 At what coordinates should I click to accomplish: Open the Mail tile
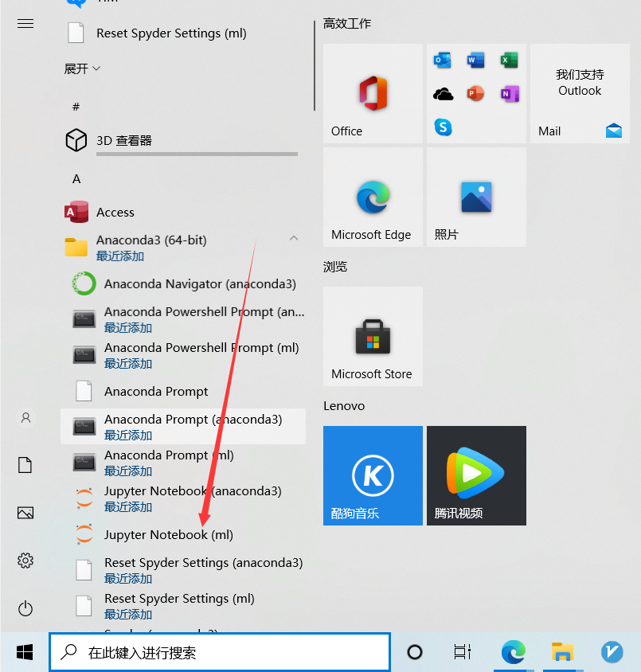point(580,93)
